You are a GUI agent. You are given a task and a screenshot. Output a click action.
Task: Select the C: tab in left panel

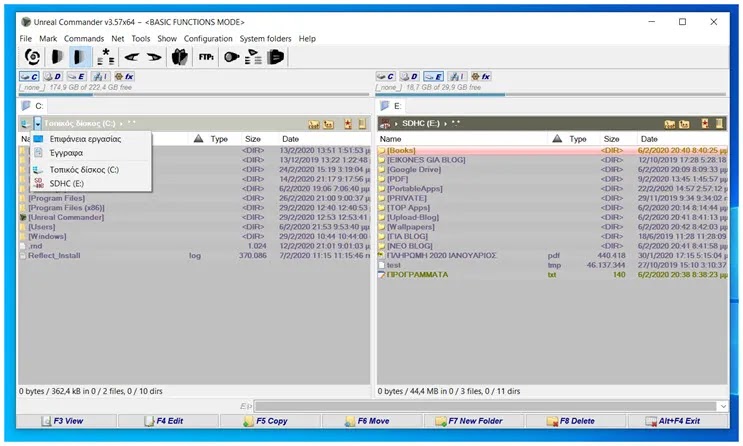(x=33, y=106)
